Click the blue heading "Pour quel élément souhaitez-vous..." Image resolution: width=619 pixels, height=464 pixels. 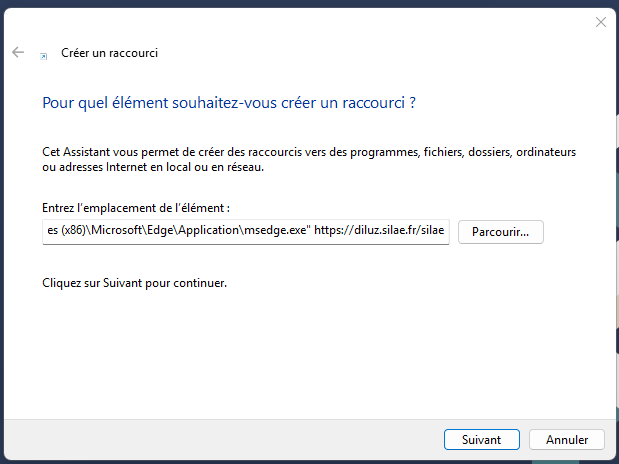click(x=228, y=102)
